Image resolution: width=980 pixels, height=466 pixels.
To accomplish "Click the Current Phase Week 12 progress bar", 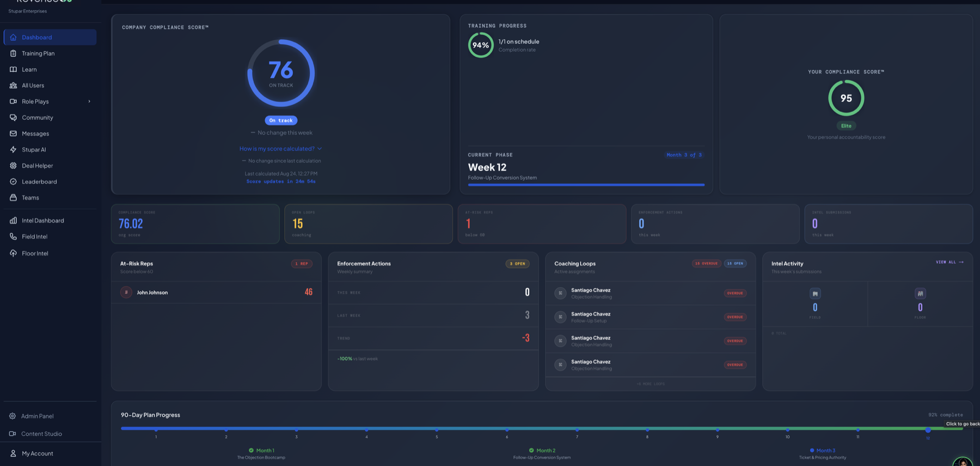I will pyautogui.click(x=586, y=185).
